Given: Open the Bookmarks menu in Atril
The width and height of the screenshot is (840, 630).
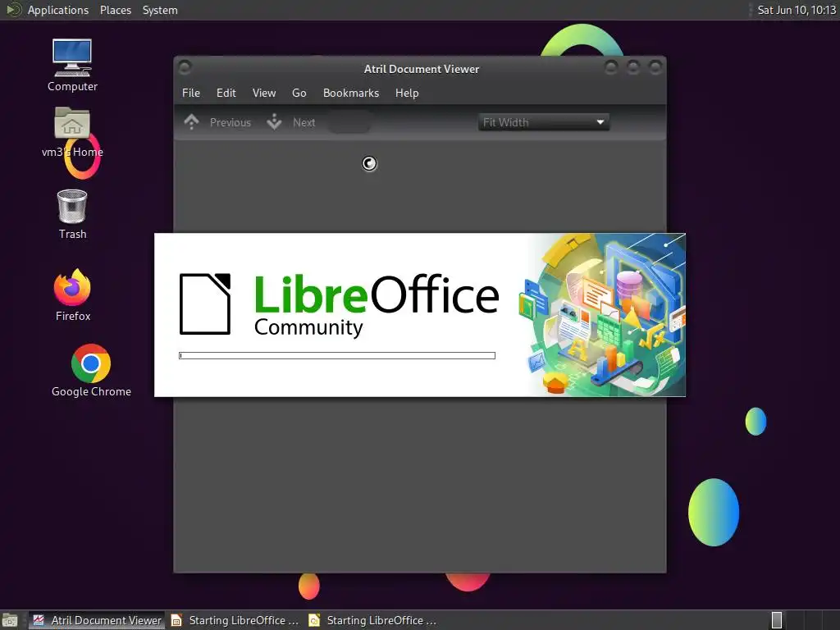Looking at the screenshot, I should [351, 94].
